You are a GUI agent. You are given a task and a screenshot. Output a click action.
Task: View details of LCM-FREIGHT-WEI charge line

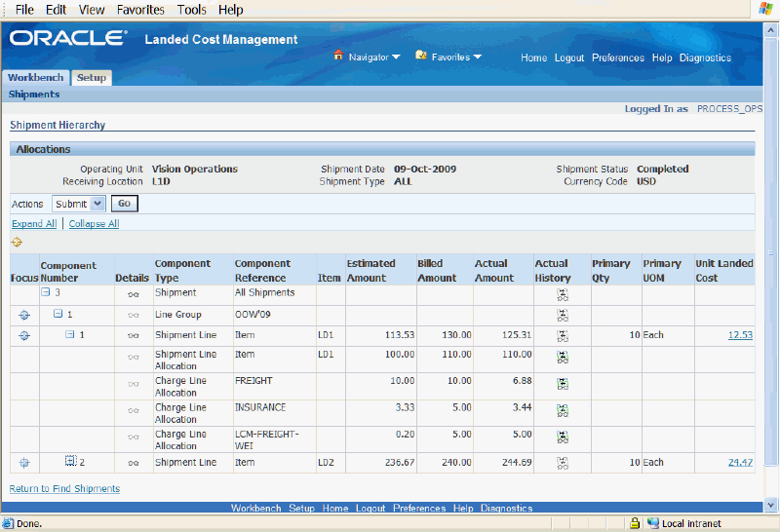(133, 437)
